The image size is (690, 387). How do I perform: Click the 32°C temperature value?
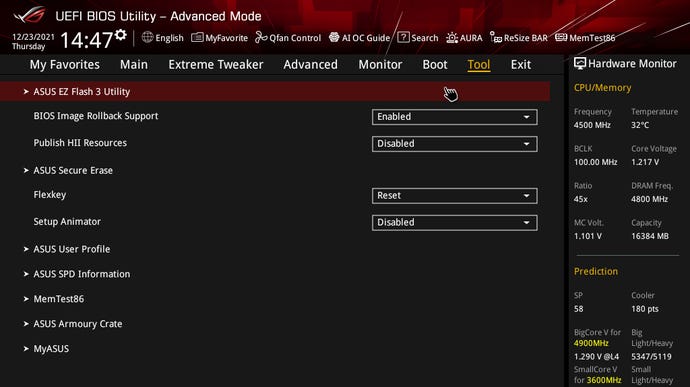coord(640,125)
